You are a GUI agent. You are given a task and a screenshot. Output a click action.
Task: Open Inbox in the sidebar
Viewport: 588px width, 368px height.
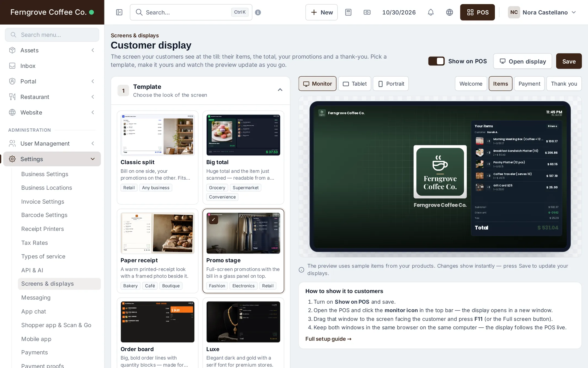click(x=52, y=66)
